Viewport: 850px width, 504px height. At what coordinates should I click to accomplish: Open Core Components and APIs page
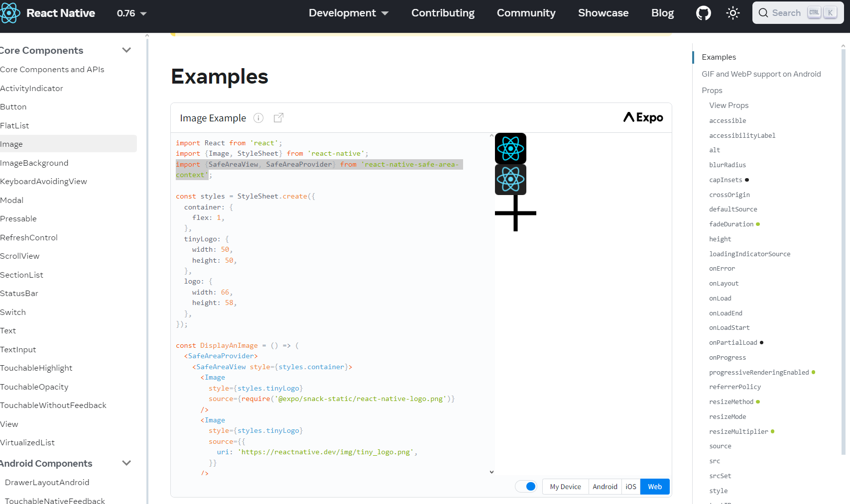point(52,70)
